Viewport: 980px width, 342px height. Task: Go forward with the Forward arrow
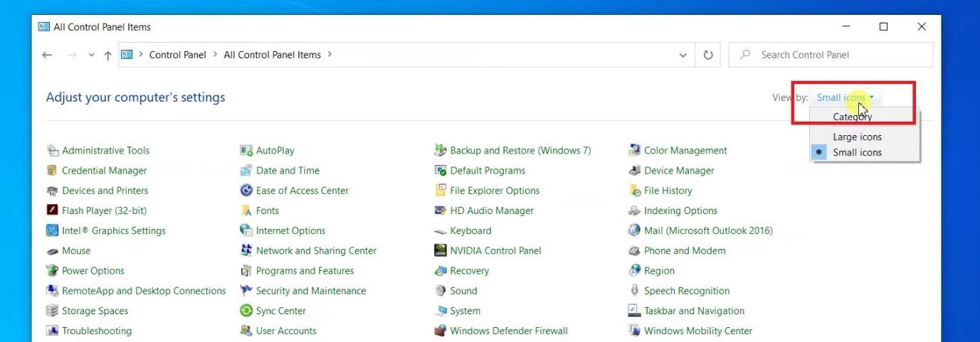click(x=71, y=55)
